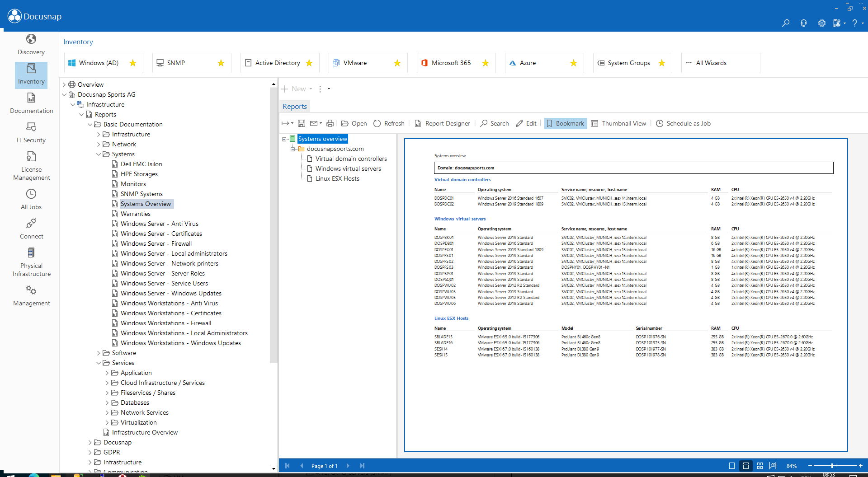Open the export arrow dropdown
868x477 pixels.
click(x=288, y=123)
